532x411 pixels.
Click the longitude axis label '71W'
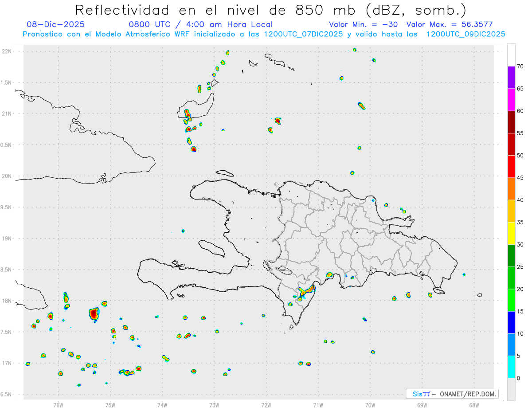coord(318,405)
